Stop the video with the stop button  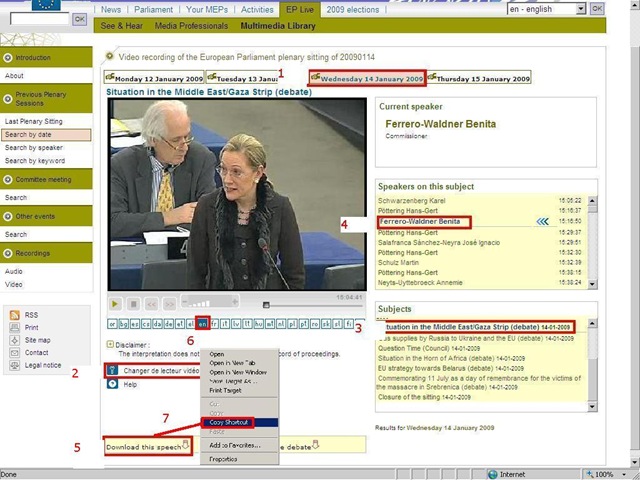click(134, 303)
